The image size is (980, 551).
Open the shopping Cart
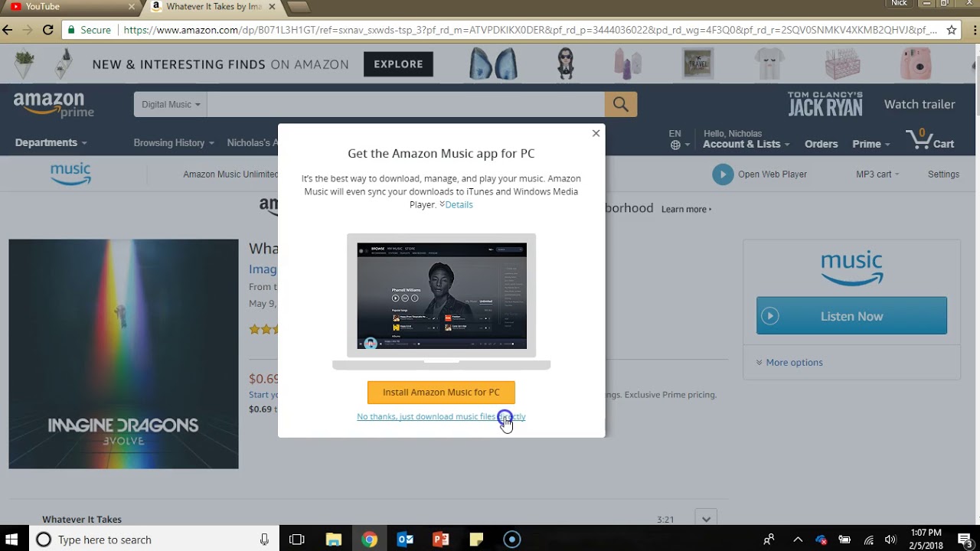click(930, 139)
